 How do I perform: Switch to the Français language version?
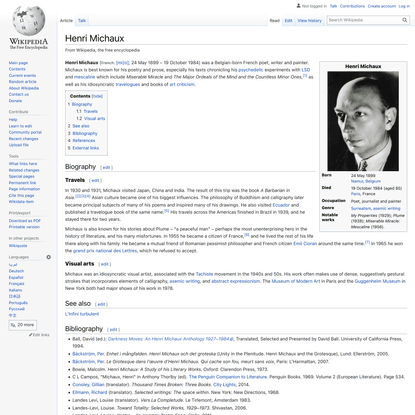16,284
